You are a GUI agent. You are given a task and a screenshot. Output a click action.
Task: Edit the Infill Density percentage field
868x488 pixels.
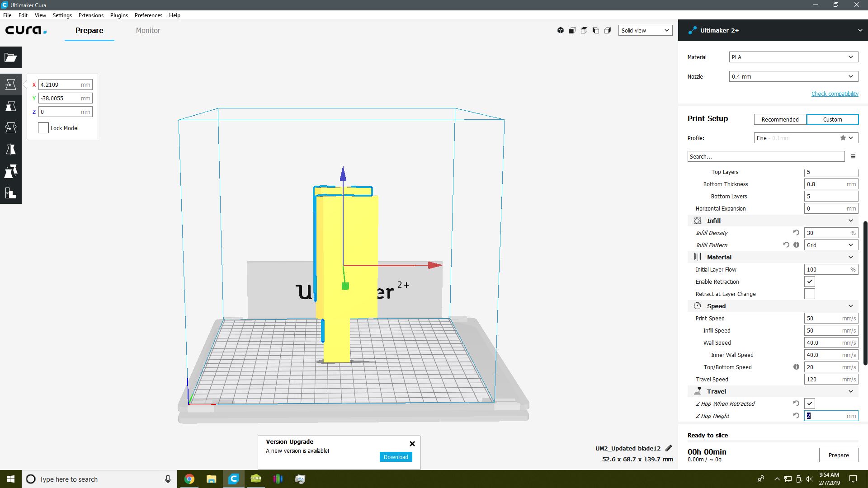coord(827,232)
